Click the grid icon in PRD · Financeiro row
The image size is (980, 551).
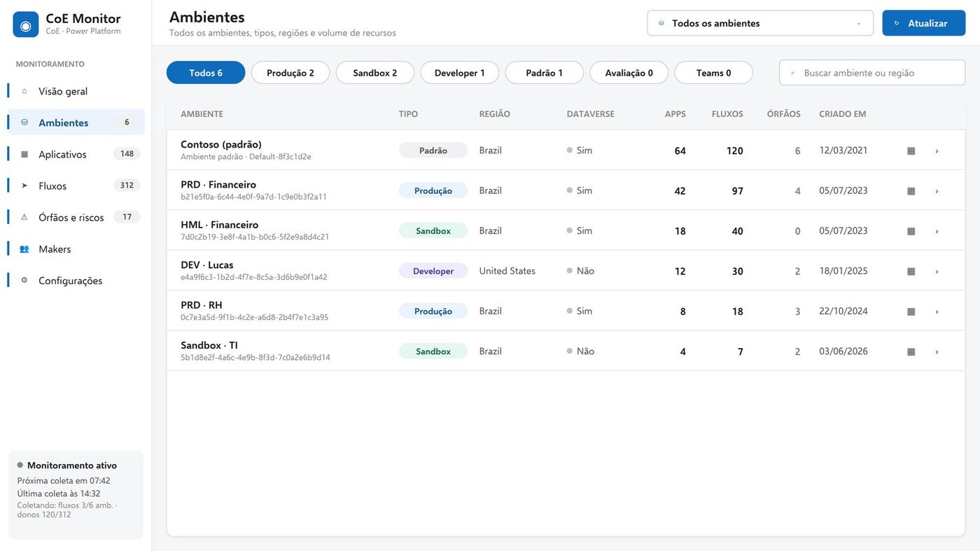coord(911,190)
